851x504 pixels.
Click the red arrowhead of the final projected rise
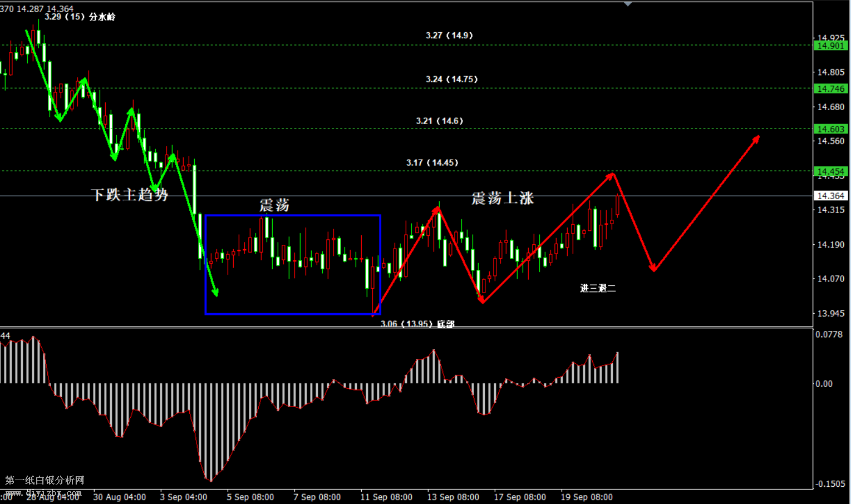click(756, 139)
